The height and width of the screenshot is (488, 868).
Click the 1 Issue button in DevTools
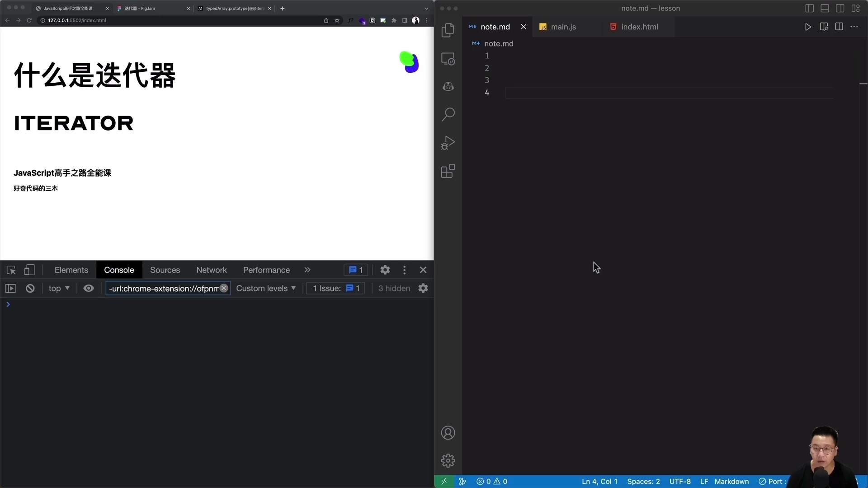click(x=335, y=288)
